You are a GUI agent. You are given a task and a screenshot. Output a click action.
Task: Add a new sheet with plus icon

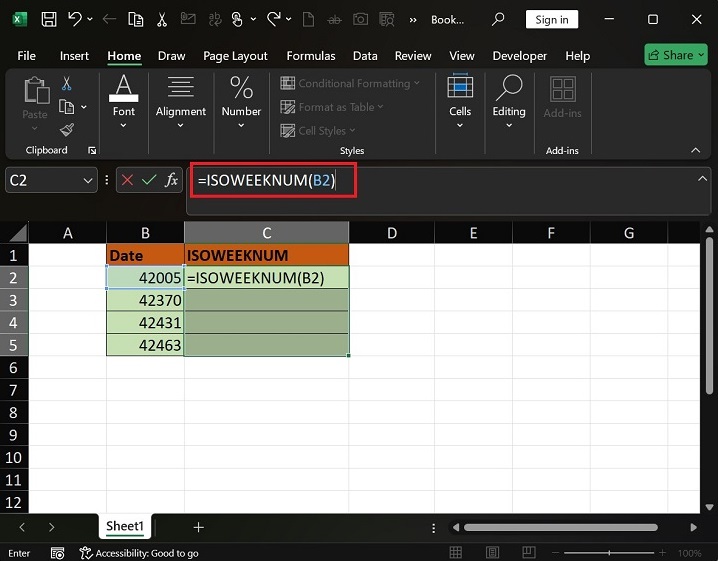click(198, 527)
